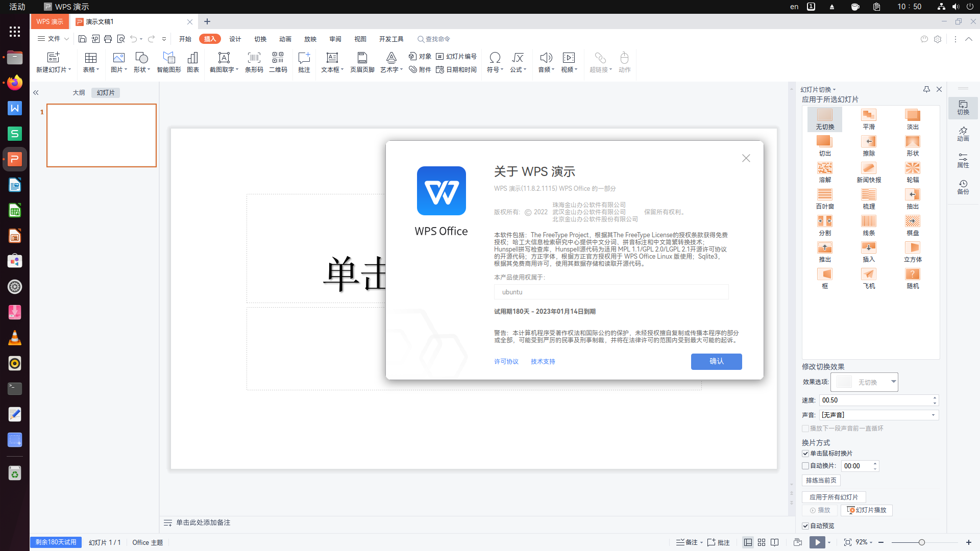Open the 技术支持 support link

click(543, 362)
